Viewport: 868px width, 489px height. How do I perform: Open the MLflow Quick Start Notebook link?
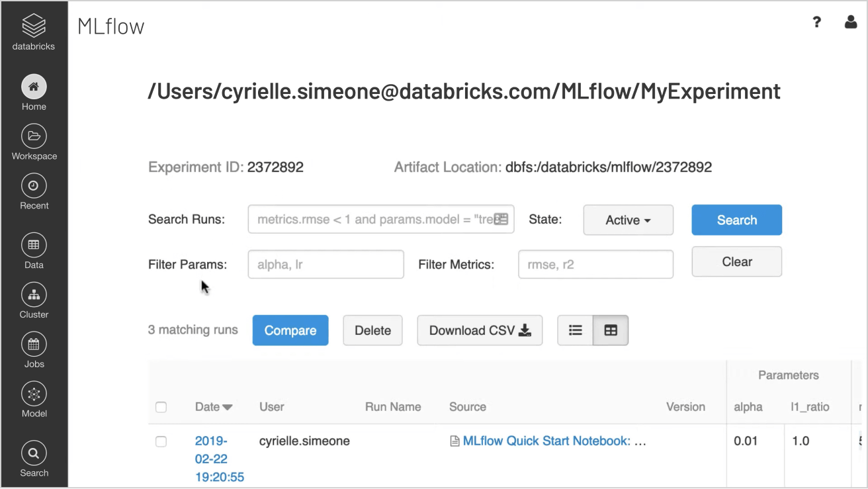[546, 441]
